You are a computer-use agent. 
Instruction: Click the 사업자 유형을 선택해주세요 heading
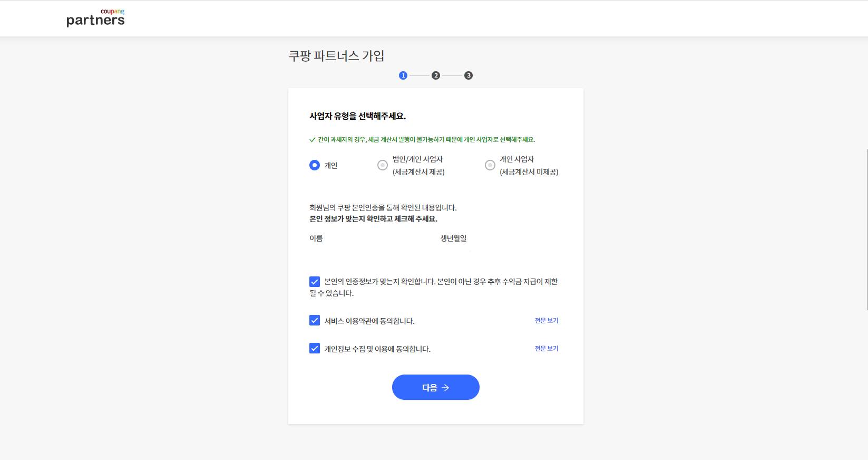click(x=358, y=116)
